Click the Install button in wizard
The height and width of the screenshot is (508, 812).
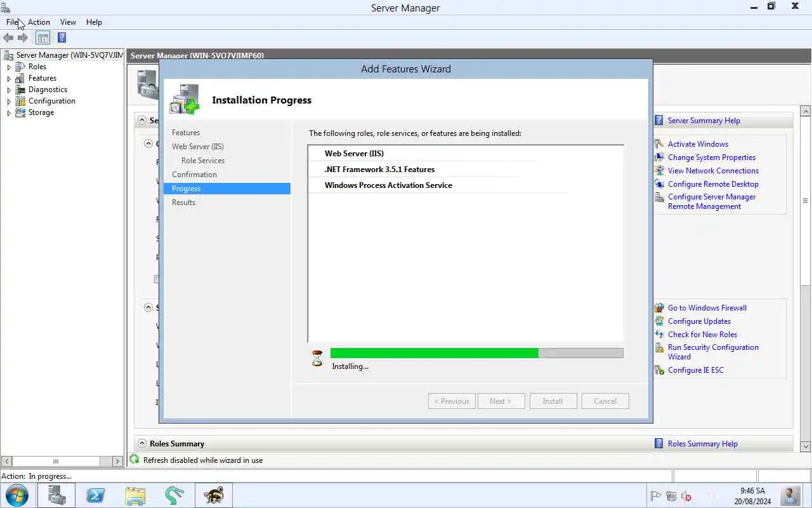(553, 401)
